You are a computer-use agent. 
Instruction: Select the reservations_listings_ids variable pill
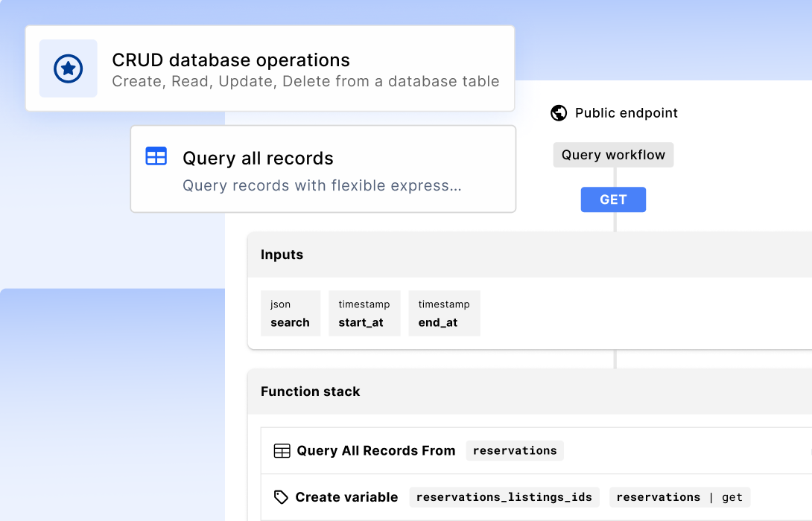coord(504,496)
